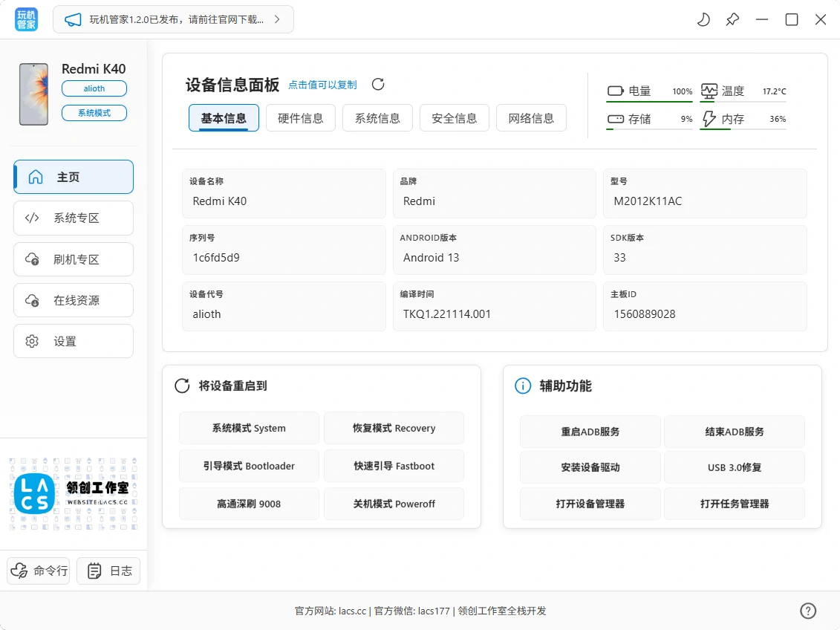This screenshot has width=840, height=630.
Task: Go to 系统专区 in the sidebar
Action: (73, 218)
